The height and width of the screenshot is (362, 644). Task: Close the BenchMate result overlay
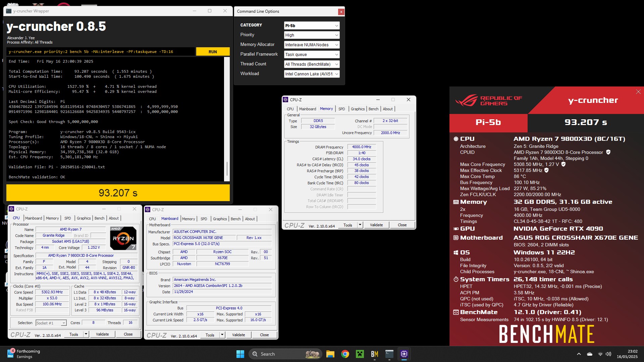tap(638, 92)
